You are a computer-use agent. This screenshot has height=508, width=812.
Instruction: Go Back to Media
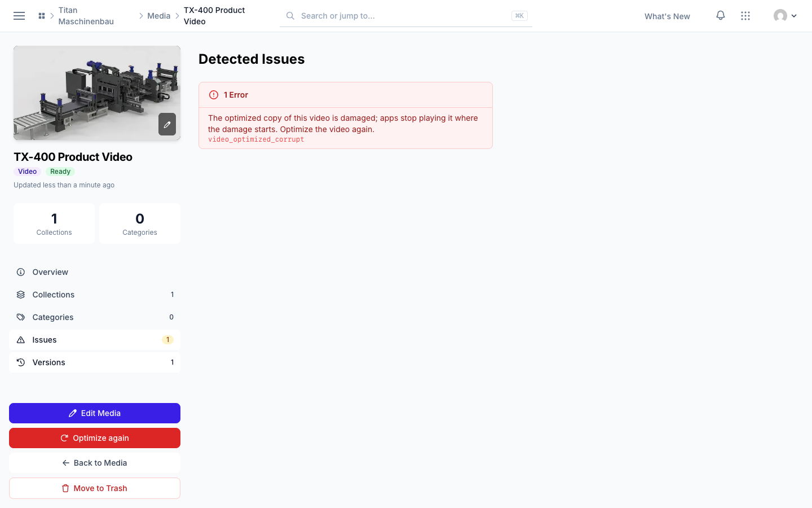pyautogui.click(x=95, y=463)
